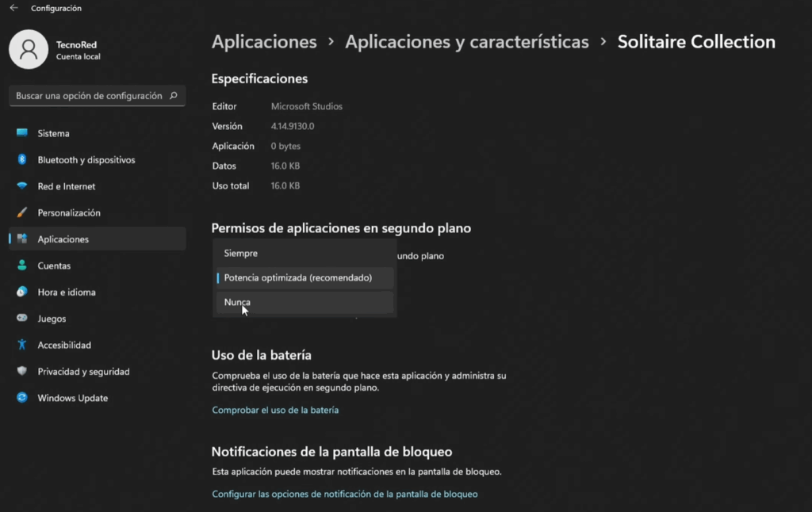Select Potencia optimizada (recomendado) option
Viewport: 812px width, 512px height.
(x=304, y=277)
